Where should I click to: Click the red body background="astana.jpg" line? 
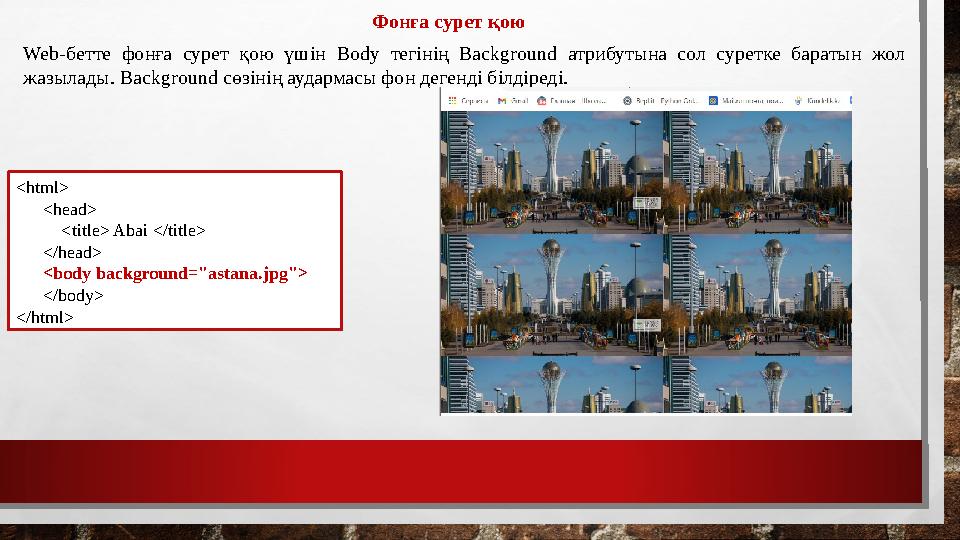(x=175, y=274)
